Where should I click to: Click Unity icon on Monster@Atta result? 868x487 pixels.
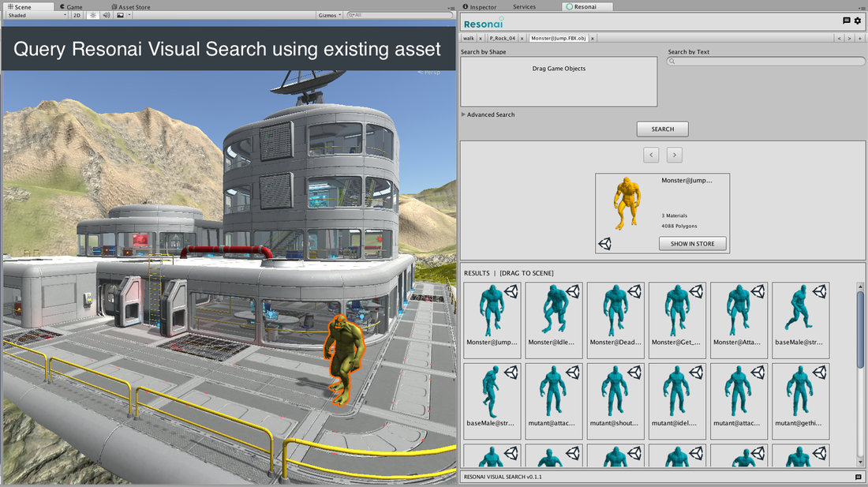coord(758,291)
